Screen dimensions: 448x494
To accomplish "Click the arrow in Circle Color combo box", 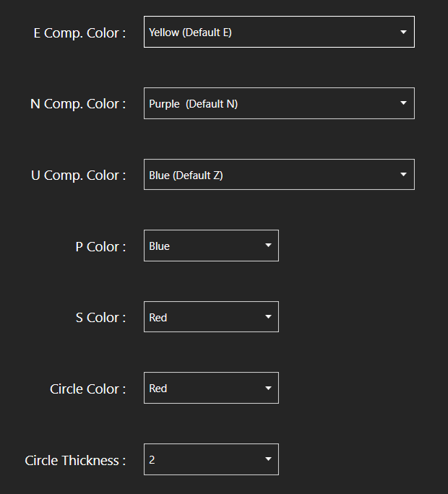I will tap(268, 388).
